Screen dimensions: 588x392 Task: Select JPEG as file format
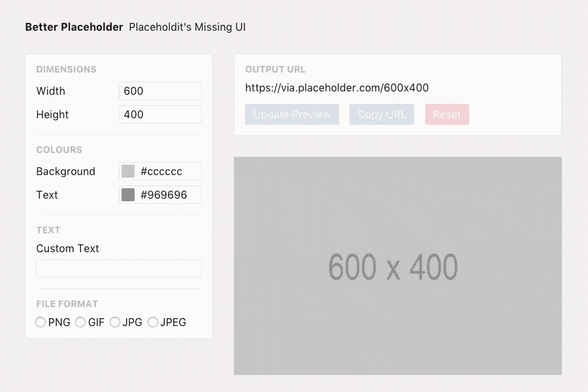click(x=153, y=322)
